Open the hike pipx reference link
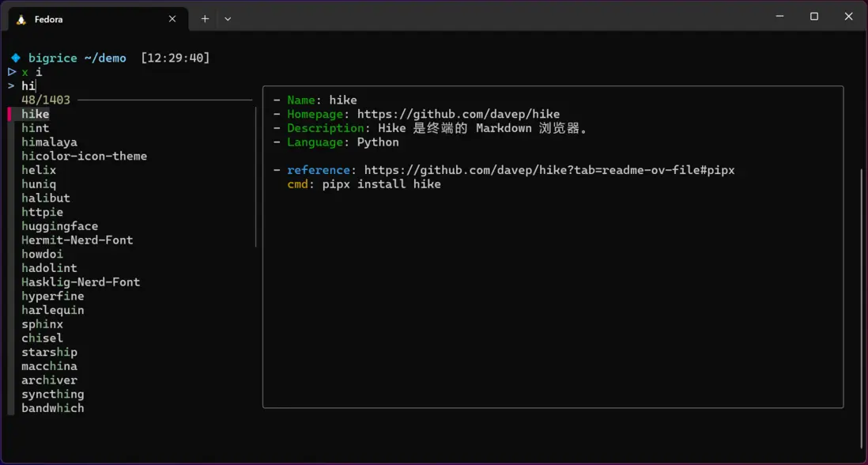Screen dimensions: 868x465 tap(549, 170)
